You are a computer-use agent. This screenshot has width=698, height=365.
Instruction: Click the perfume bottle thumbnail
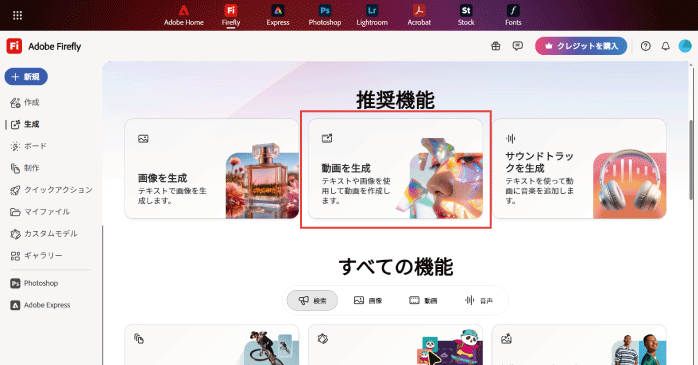click(x=262, y=181)
